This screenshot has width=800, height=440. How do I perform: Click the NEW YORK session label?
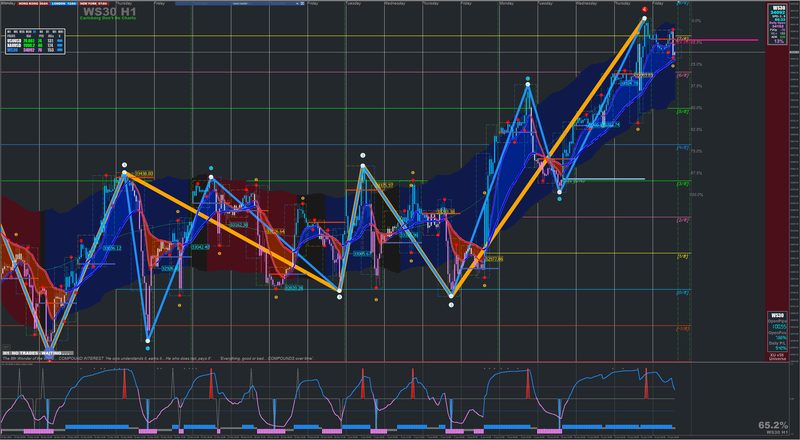93,4
